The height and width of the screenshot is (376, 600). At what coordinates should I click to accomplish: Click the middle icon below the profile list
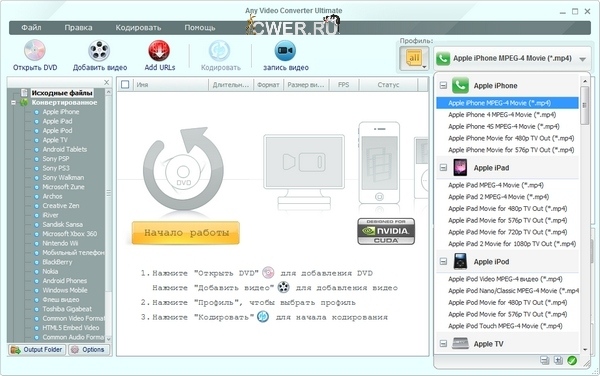[x=558, y=360]
